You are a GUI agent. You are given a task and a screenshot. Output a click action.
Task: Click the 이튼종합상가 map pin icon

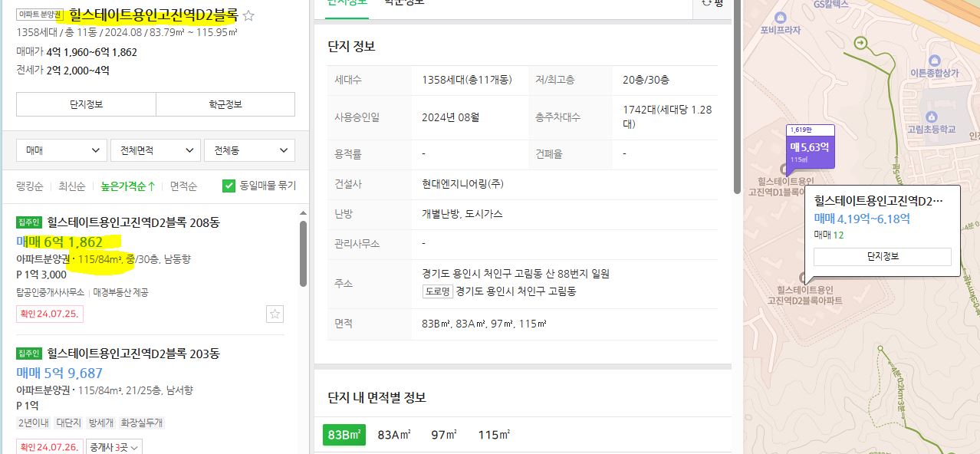coord(934,61)
